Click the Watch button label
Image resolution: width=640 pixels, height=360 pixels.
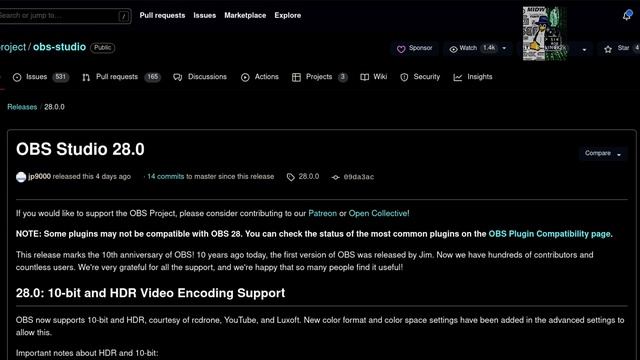(468, 48)
